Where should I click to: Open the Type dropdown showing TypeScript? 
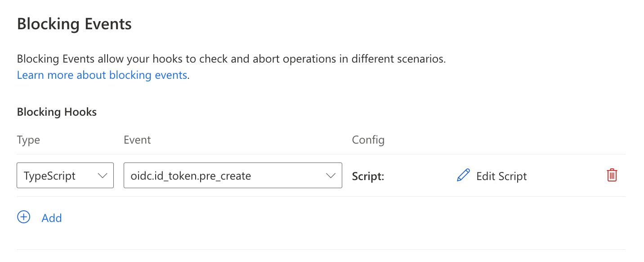[x=65, y=176]
